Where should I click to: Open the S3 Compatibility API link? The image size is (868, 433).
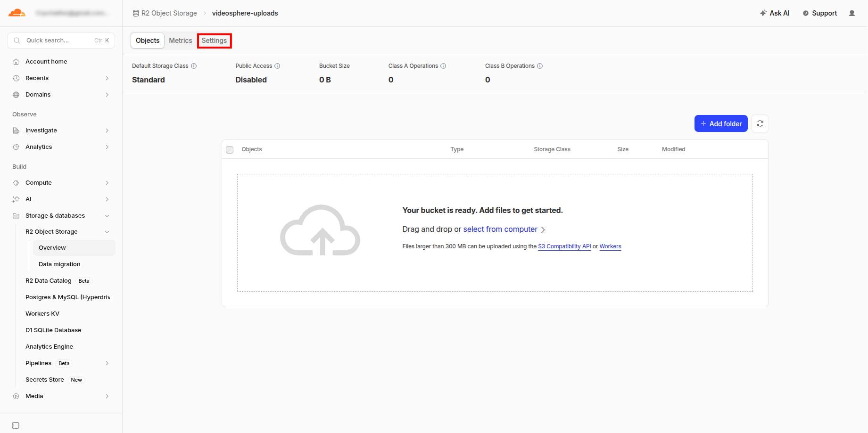click(564, 246)
